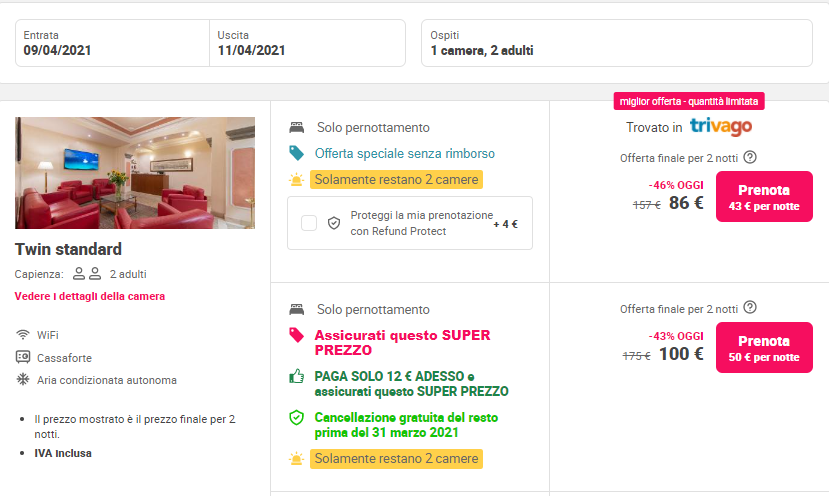Open the Uscita check-out date field
This screenshot has width=829, height=496.
306,43
